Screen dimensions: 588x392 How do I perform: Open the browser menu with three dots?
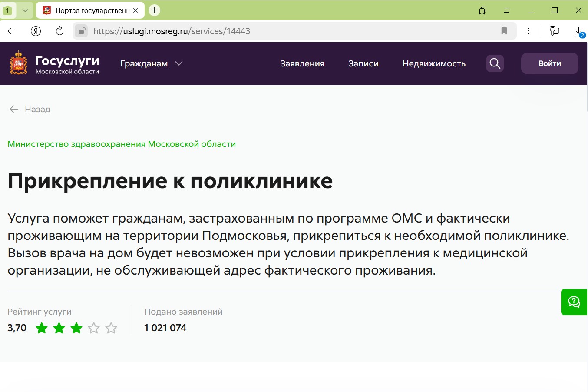pos(528,31)
